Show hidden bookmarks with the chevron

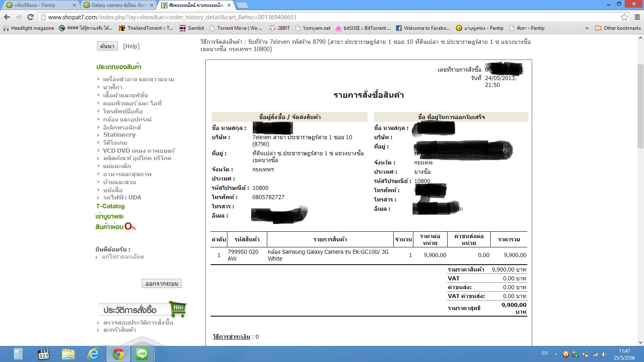pyautogui.click(x=587, y=28)
